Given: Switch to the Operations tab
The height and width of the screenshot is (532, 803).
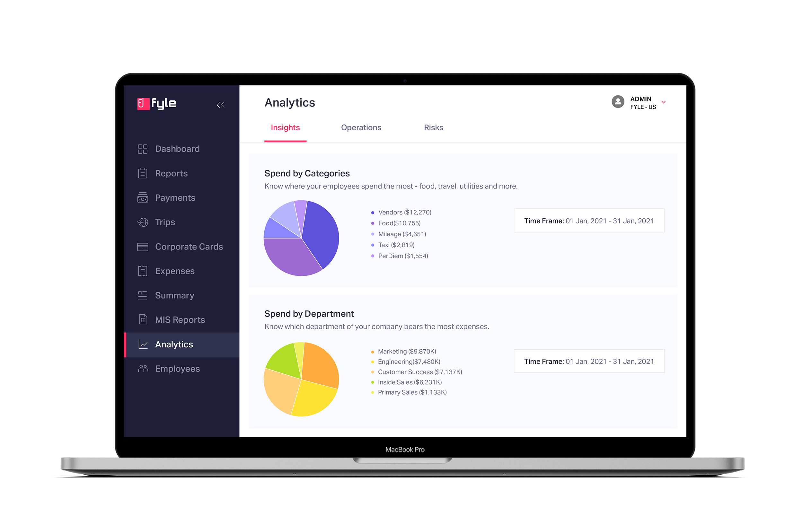Looking at the screenshot, I should pos(361,128).
